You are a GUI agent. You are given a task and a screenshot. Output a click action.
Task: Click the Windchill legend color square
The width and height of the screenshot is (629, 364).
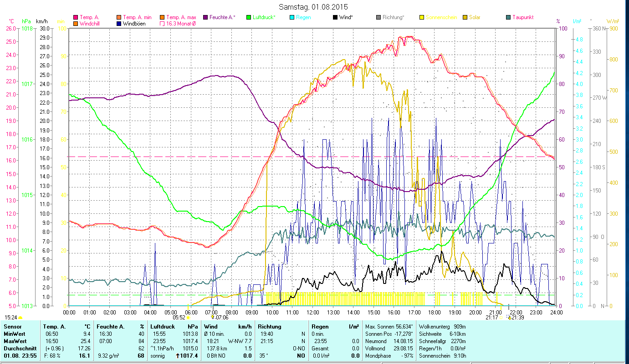76,24
